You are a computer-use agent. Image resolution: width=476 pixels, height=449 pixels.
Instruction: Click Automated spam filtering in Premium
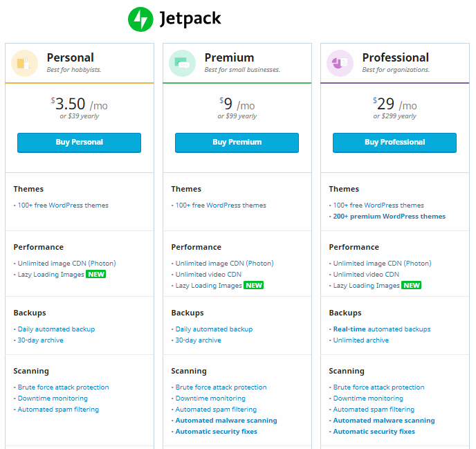click(216, 410)
